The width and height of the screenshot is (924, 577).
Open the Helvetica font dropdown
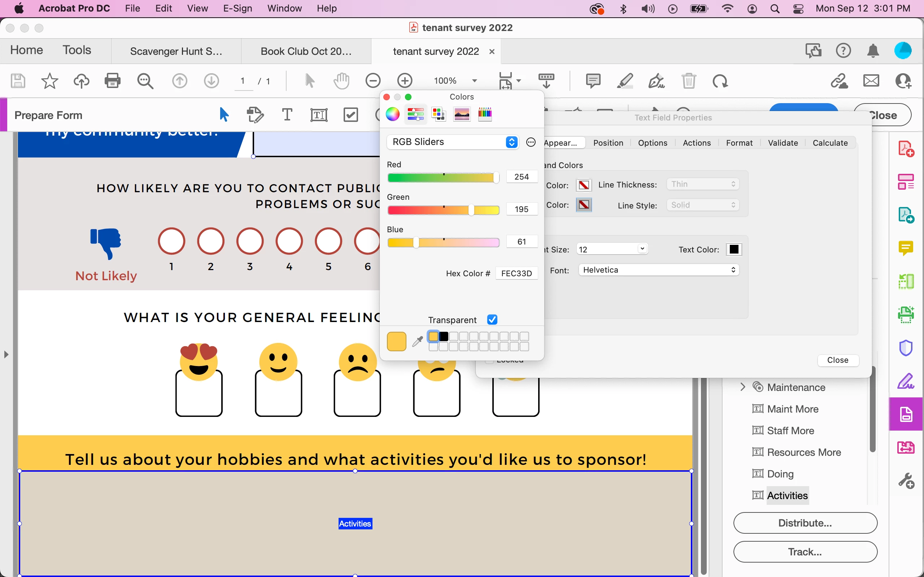(659, 270)
